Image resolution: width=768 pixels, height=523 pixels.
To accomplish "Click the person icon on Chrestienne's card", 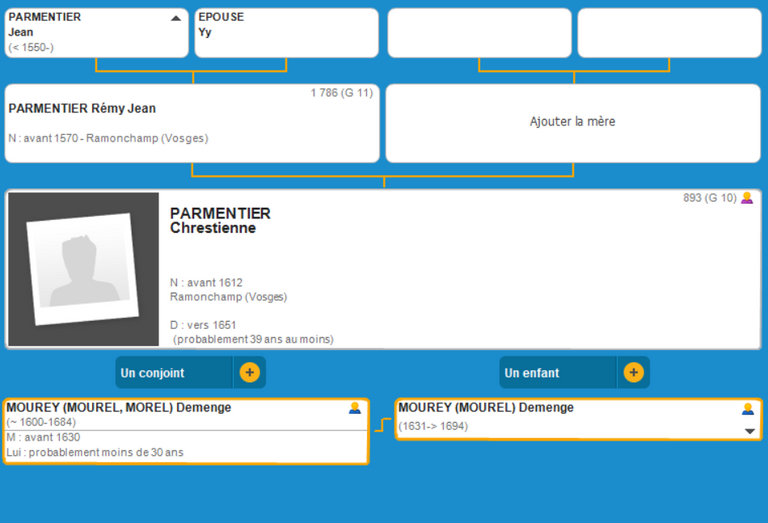I will coord(746,198).
